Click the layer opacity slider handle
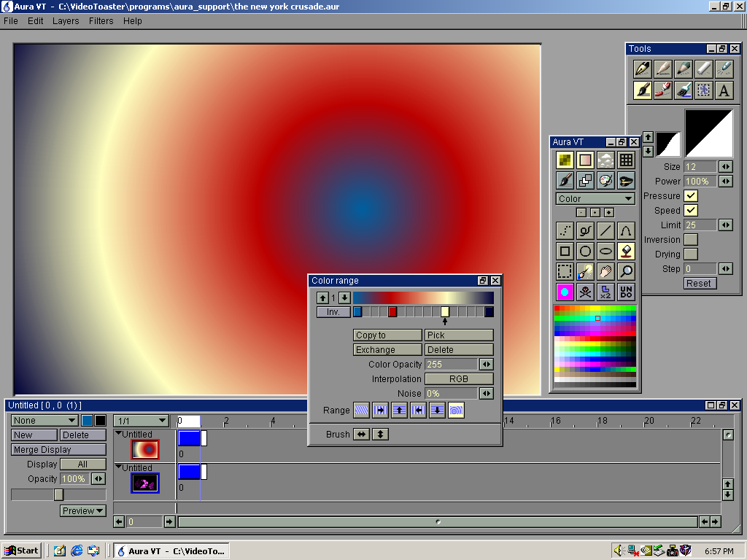The image size is (747, 560). (58, 494)
